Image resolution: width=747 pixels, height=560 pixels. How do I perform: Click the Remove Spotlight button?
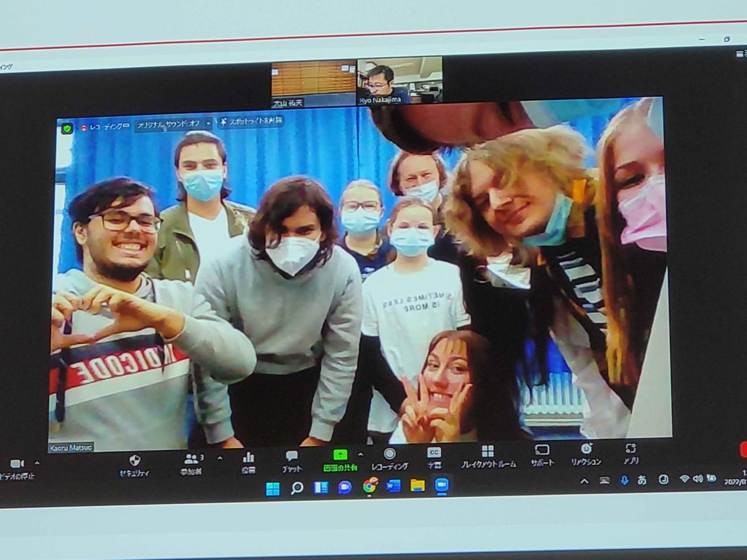tap(250, 121)
